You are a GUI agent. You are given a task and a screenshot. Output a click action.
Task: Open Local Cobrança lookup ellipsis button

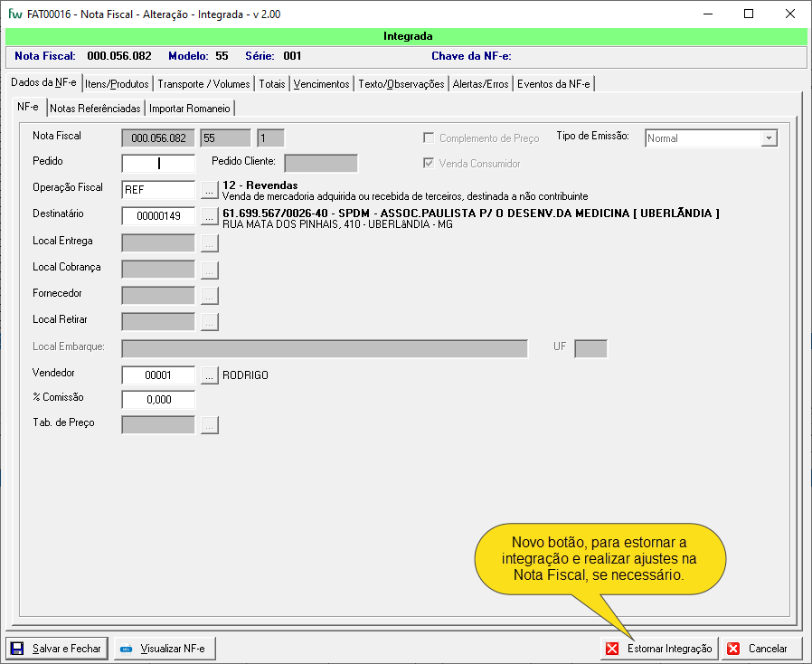coord(209,270)
